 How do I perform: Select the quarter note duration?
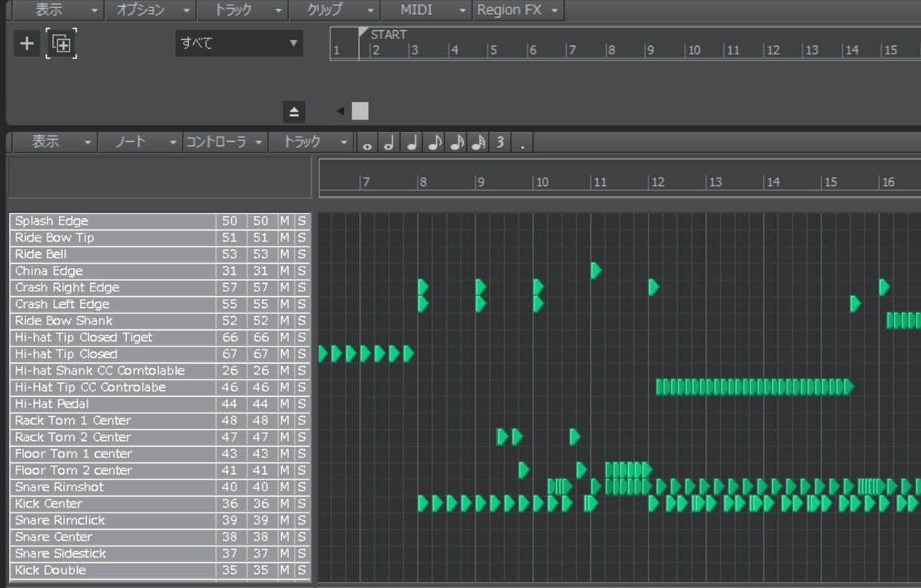pos(411,142)
